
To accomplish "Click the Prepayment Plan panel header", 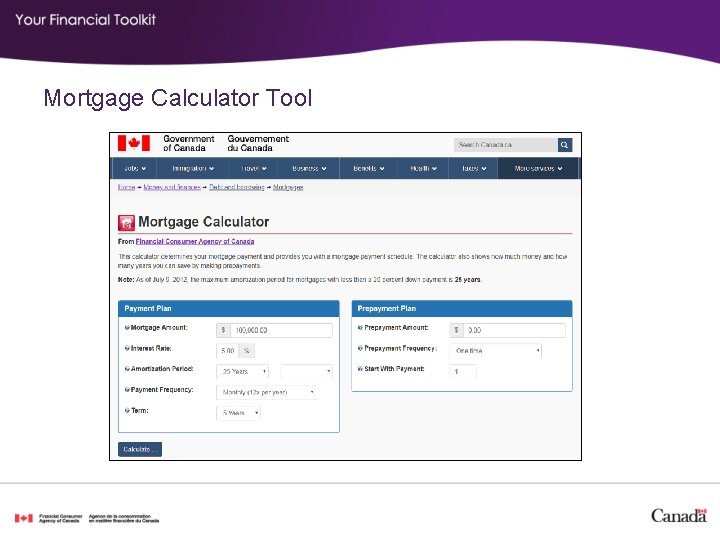I will [462, 309].
